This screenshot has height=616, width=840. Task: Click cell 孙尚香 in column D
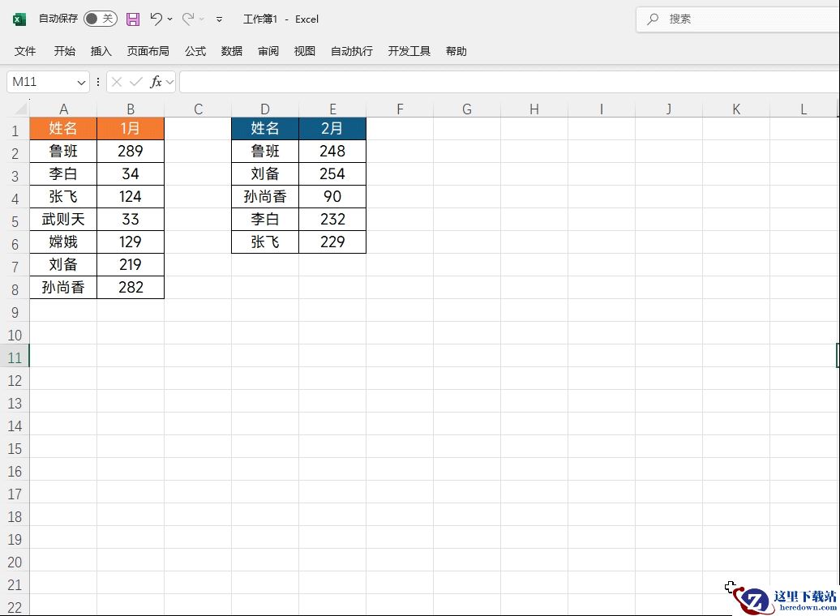coord(265,197)
